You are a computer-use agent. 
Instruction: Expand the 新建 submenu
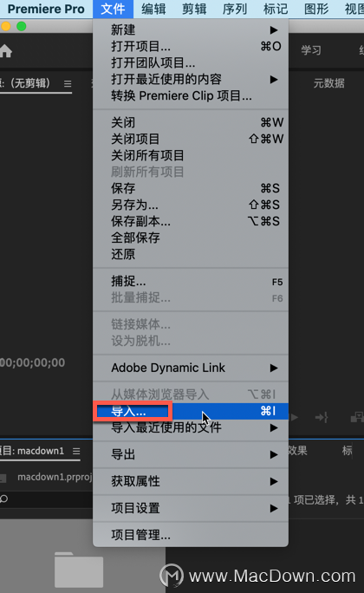pyautogui.click(x=191, y=29)
